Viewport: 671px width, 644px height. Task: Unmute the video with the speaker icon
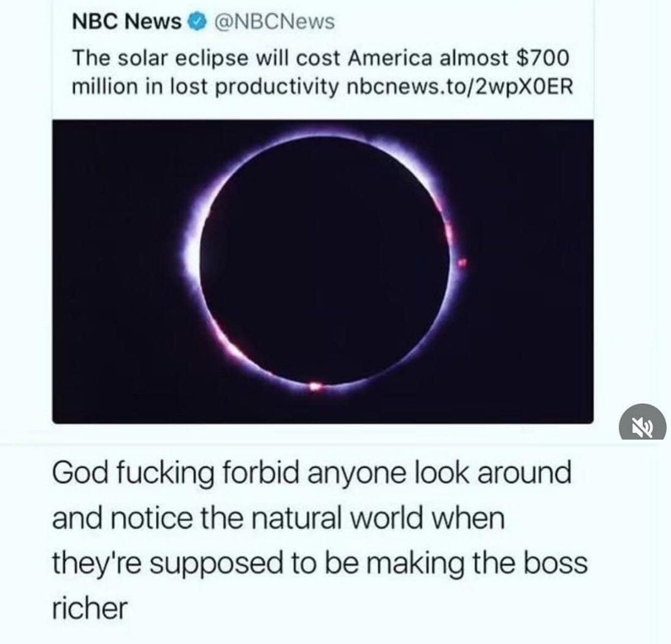(643, 422)
